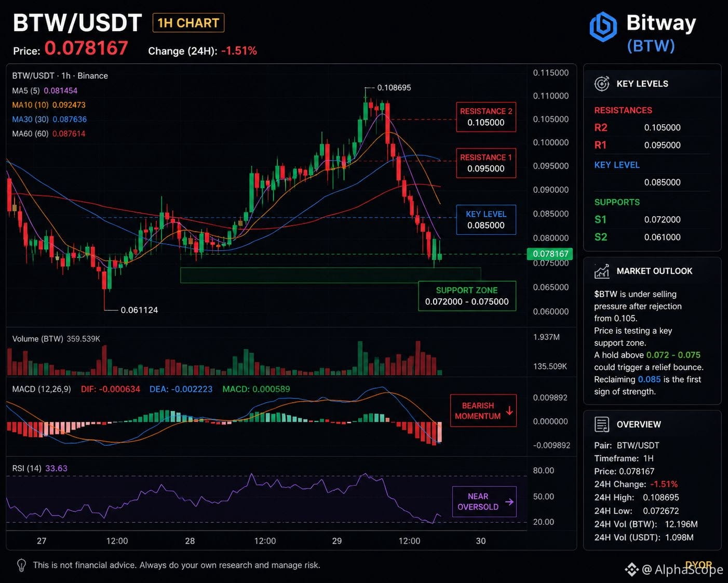Viewport: 728px width, 583px height.
Task: Click the MACD (12,26,9) indicator title
Action: pyautogui.click(x=42, y=389)
